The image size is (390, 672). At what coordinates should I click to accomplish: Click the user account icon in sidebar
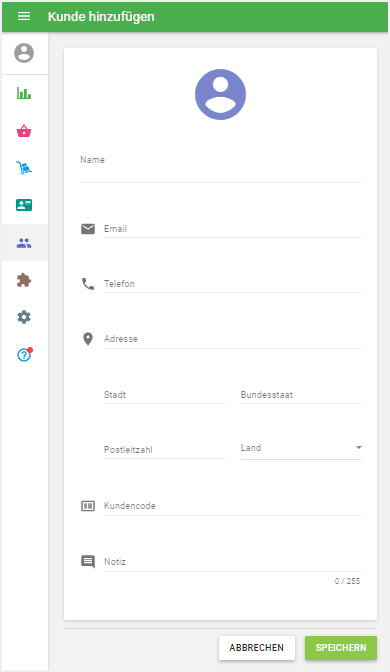pyautogui.click(x=24, y=53)
